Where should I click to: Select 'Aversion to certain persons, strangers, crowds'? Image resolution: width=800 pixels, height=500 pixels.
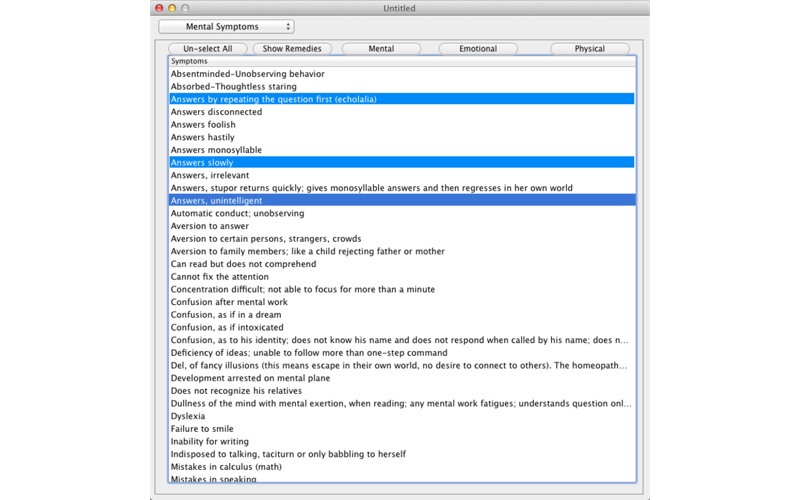pyautogui.click(x=402, y=238)
